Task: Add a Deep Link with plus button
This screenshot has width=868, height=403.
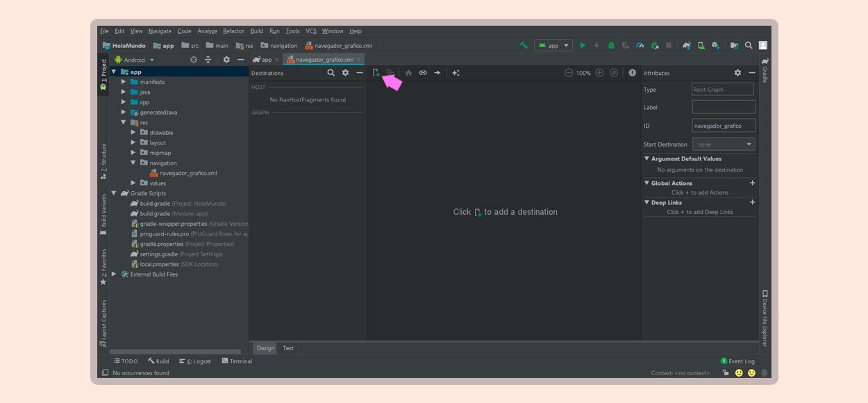Action: (x=752, y=202)
